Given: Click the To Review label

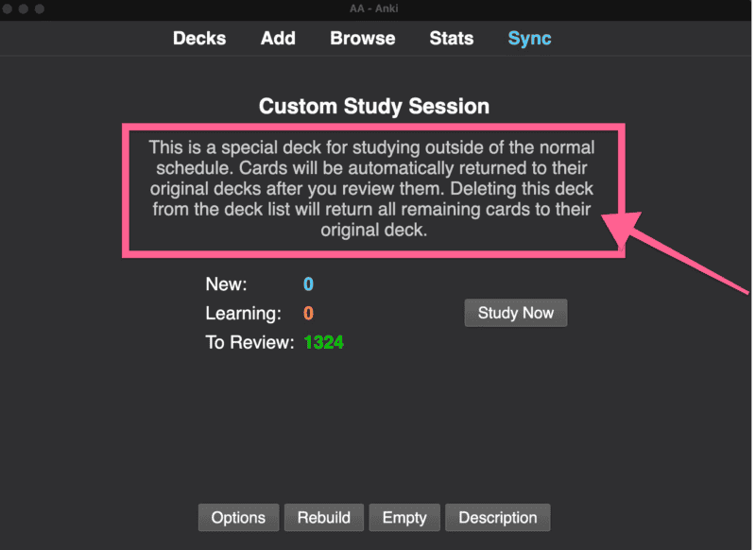Looking at the screenshot, I should (249, 342).
